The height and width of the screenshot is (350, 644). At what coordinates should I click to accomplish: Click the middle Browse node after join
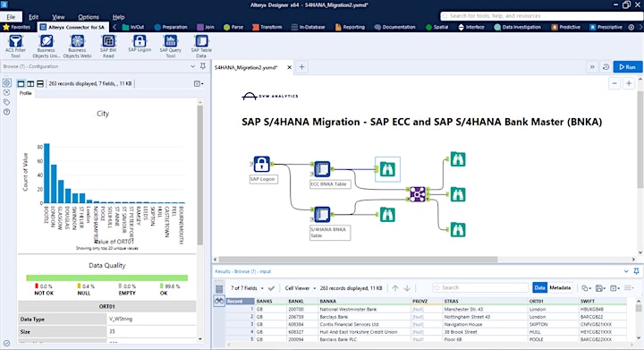tap(458, 194)
